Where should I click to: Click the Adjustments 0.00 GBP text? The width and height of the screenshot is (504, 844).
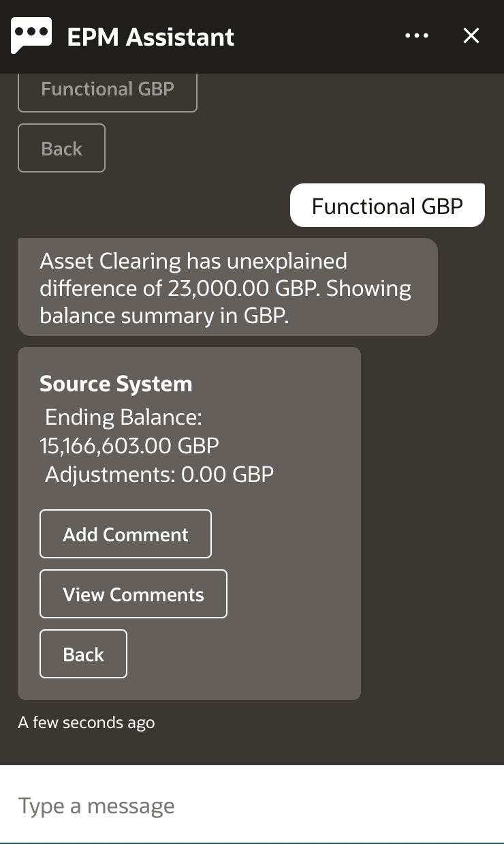click(157, 474)
